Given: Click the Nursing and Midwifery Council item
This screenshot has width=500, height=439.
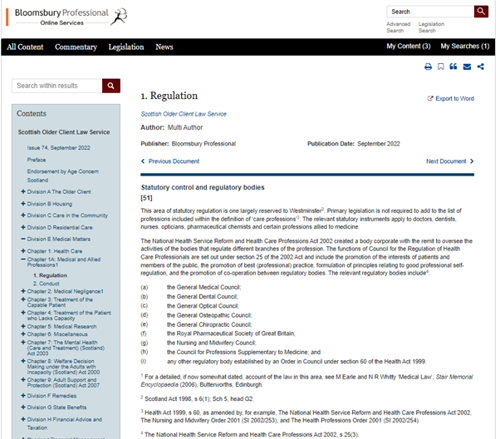Looking at the screenshot, I should point(211,343).
